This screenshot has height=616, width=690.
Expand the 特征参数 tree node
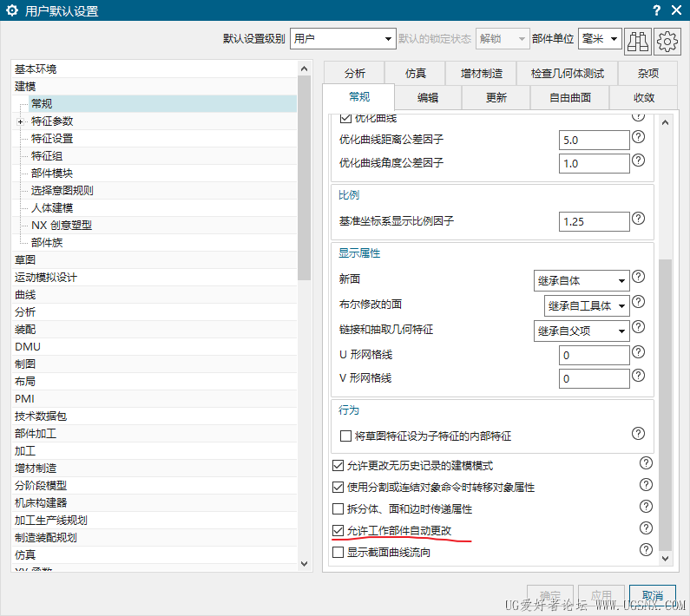(20, 121)
